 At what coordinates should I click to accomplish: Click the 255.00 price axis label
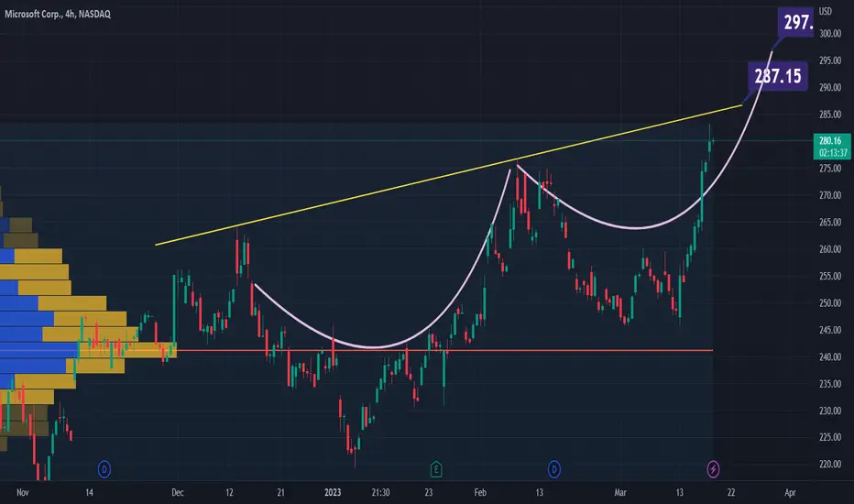pyautogui.click(x=830, y=276)
